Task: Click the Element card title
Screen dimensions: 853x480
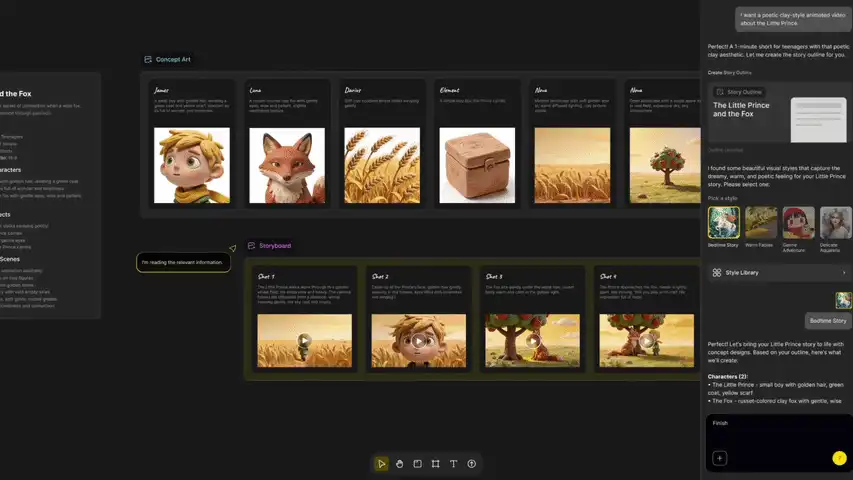Action: [450, 90]
